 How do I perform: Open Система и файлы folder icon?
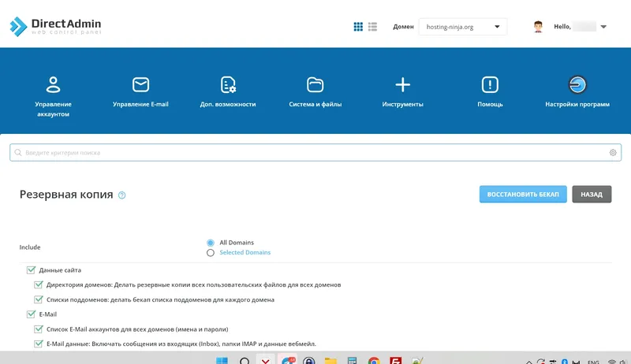[315, 85]
